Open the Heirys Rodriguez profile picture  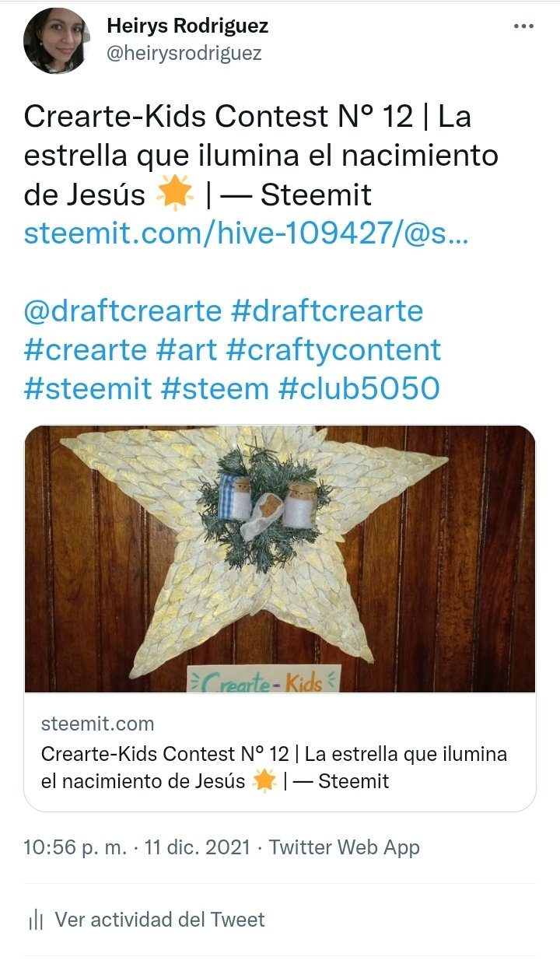click(57, 41)
